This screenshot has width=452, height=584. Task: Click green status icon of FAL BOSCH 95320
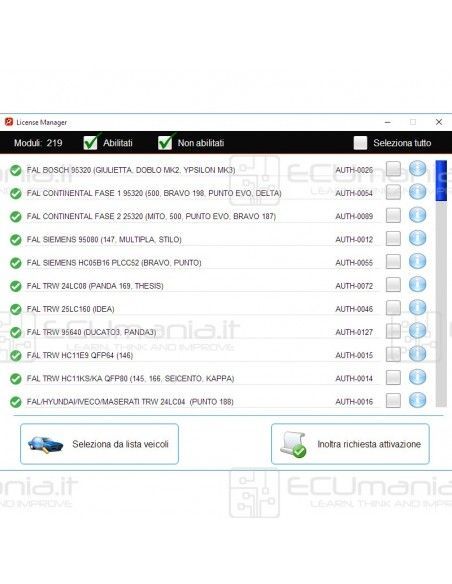(16, 171)
